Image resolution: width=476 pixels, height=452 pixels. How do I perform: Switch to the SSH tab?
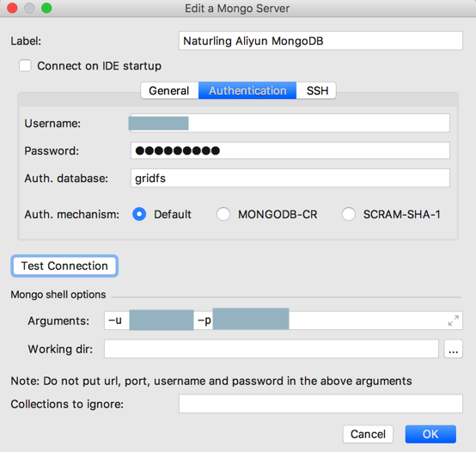click(317, 90)
